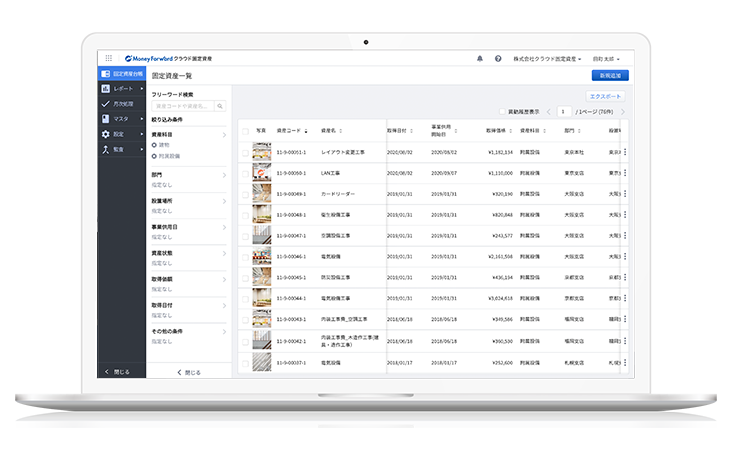
Task: Open photo thumbnail for LAN工事
Action: (x=262, y=173)
